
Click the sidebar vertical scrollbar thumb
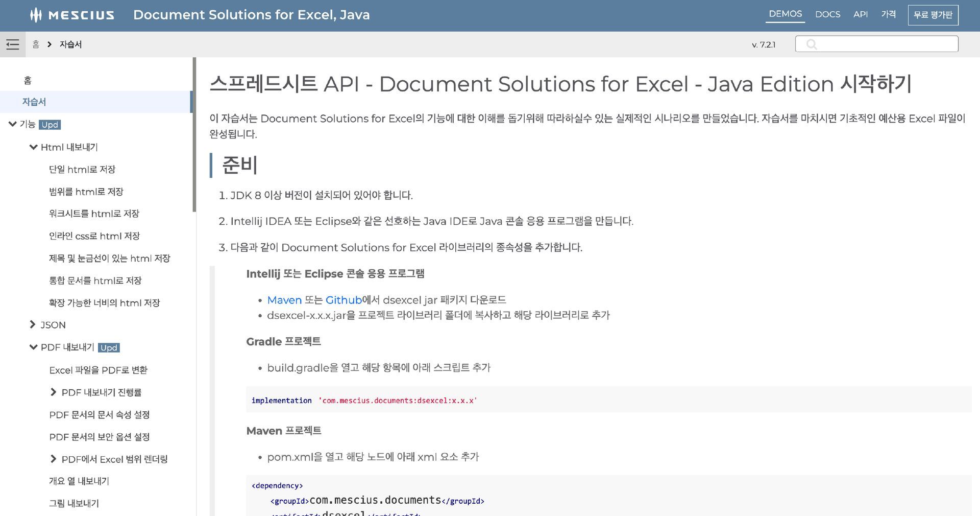click(194, 135)
